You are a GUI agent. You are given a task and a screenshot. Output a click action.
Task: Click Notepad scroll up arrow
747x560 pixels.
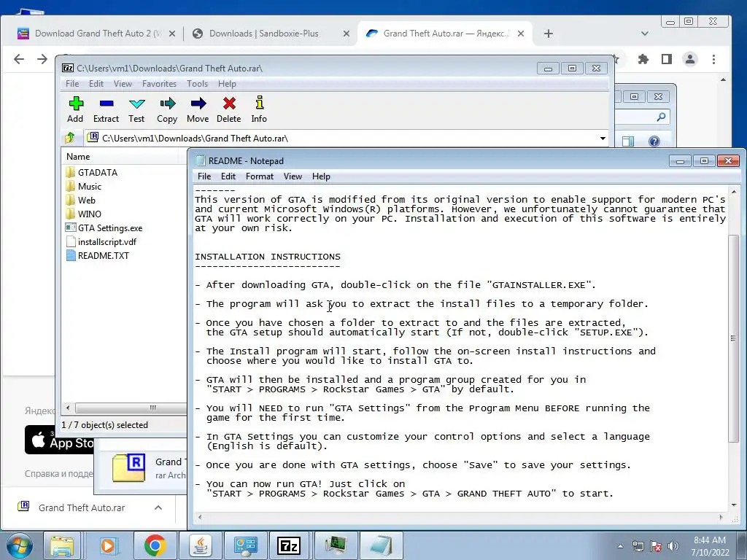click(x=734, y=192)
